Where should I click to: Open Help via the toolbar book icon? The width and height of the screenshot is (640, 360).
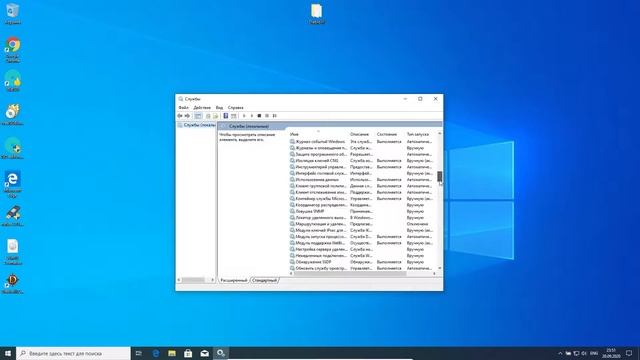(x=226, y=116)
